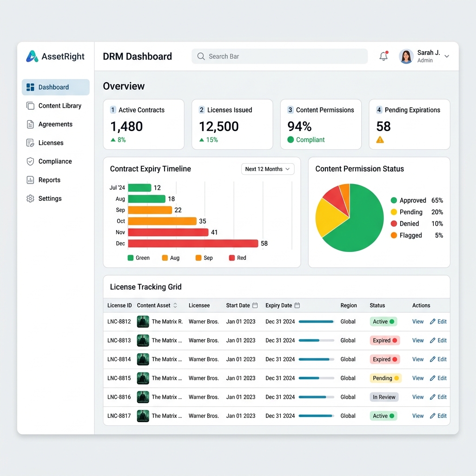The width and height of the screenshot is (476, 476).
Task: Click the pencil icon for LNC-8812
Action: 433,322
